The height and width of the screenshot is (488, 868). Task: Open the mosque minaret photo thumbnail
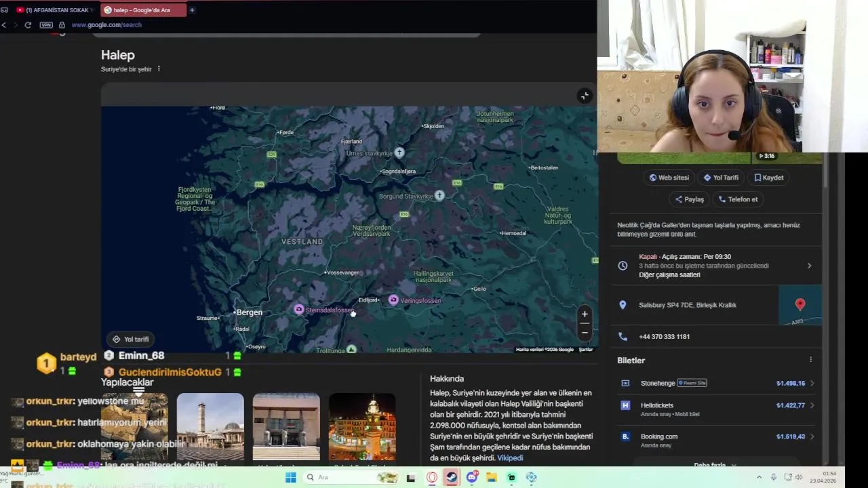210,426
